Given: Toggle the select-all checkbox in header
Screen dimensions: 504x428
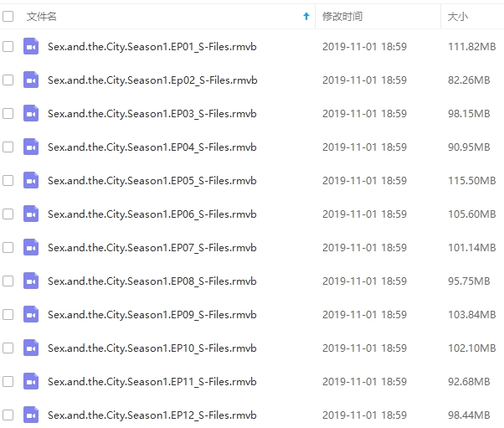Looking at the screenshot, I should 8,16.
